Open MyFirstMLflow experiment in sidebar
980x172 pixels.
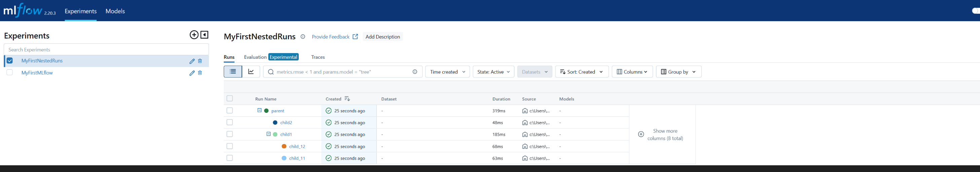(37, 73)
